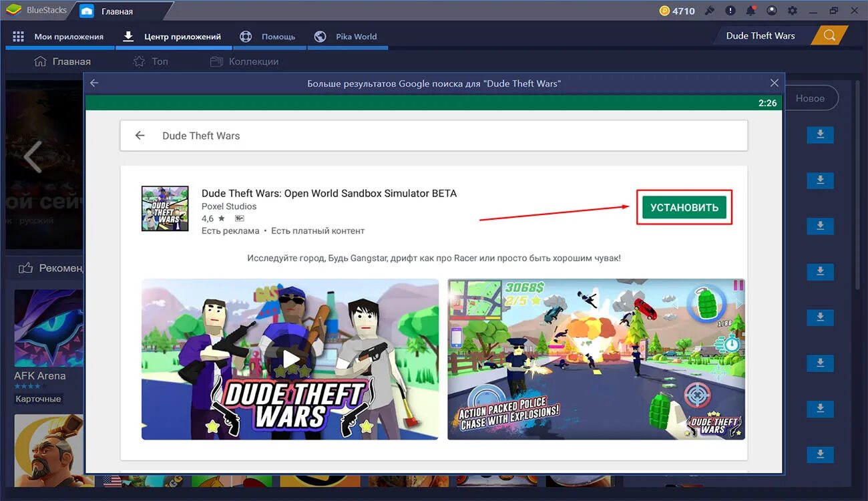868x501 pixels.
Task: Open the Dude Theft Wars app title link
Action: pos(329,194)
